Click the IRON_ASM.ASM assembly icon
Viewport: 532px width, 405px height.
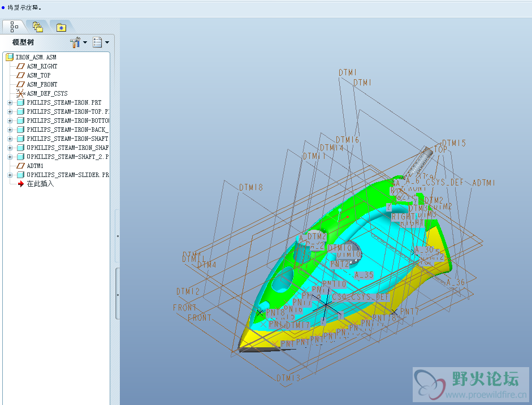pyautogui.click(x=10, y=57)
